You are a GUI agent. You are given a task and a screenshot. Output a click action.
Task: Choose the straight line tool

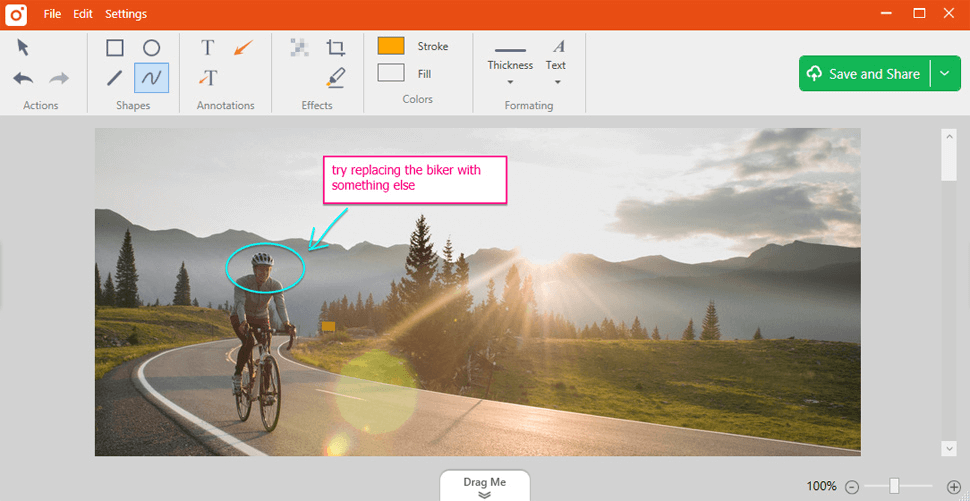(x=115, y=78)
